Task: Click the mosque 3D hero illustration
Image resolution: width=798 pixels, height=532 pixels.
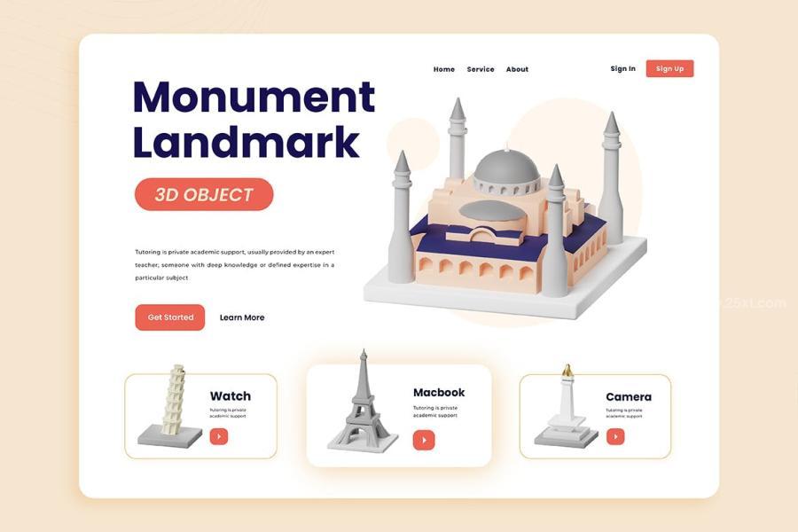Action: pyautogui.click(x=505, y=208)
